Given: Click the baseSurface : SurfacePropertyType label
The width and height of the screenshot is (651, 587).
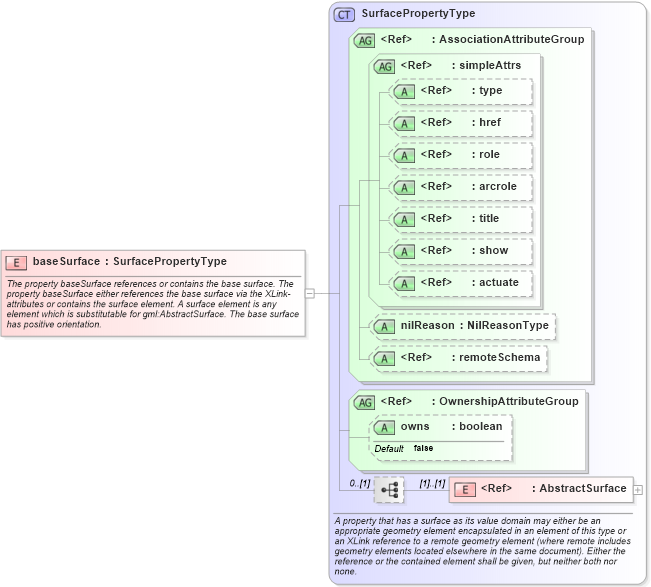Looking at the screenshot, I should click(130, 261).
